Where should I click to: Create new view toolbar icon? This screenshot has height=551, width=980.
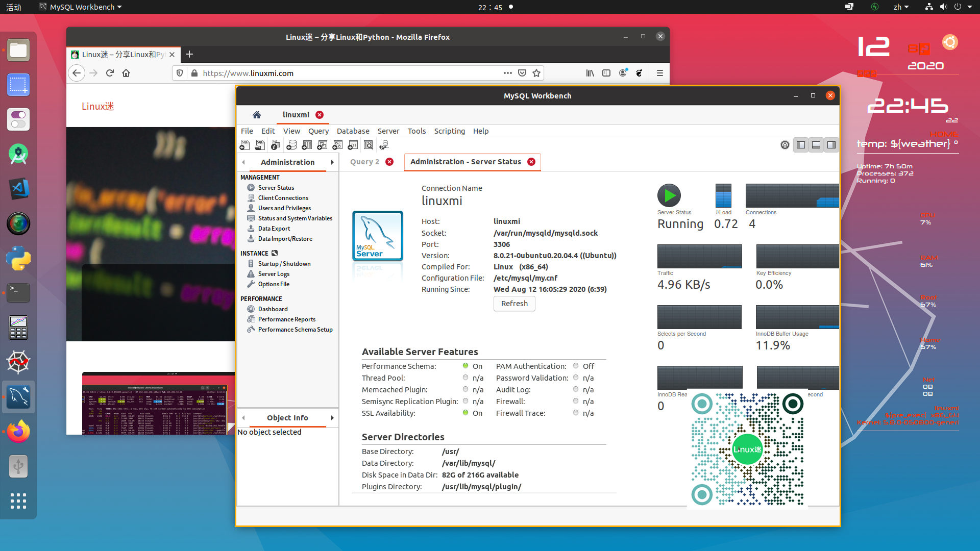tap(322, 145)
